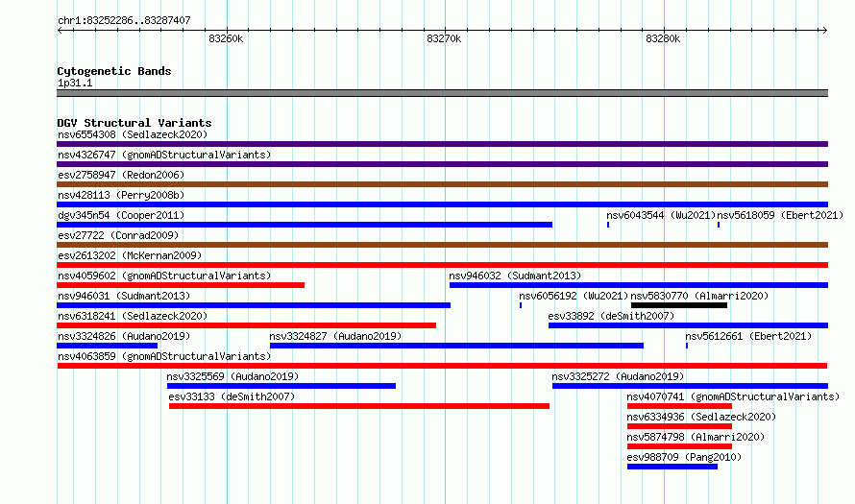The width and height of the screenshot is (855, 504).
Task: Open the nsv946032 (Sudmant2013) label
Action: (x=515, y=276)
